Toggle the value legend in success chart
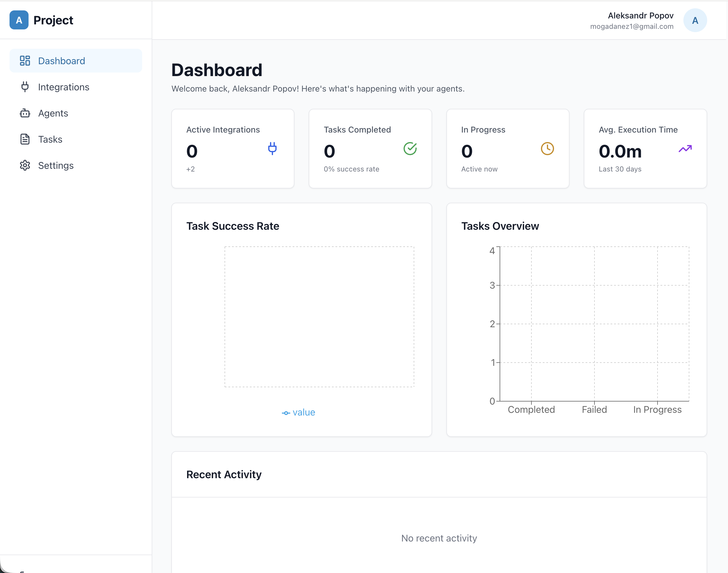Screen dimensions: 728x573 point(298,412)
